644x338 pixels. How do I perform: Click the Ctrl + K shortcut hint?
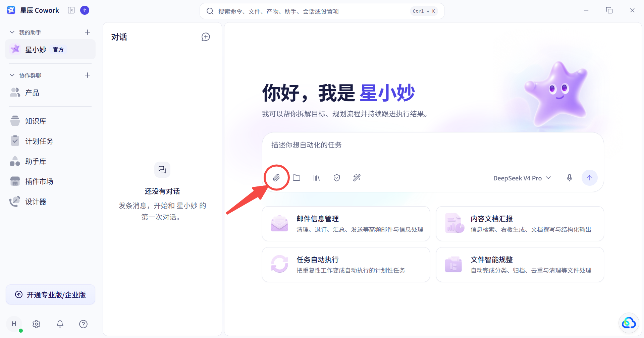pos(424,11)
